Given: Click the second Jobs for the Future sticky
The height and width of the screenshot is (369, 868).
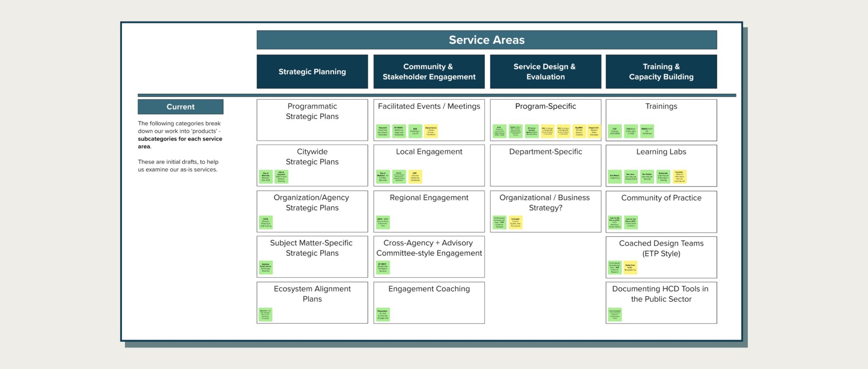Looking at the screenshot, I should click(631, 222).
